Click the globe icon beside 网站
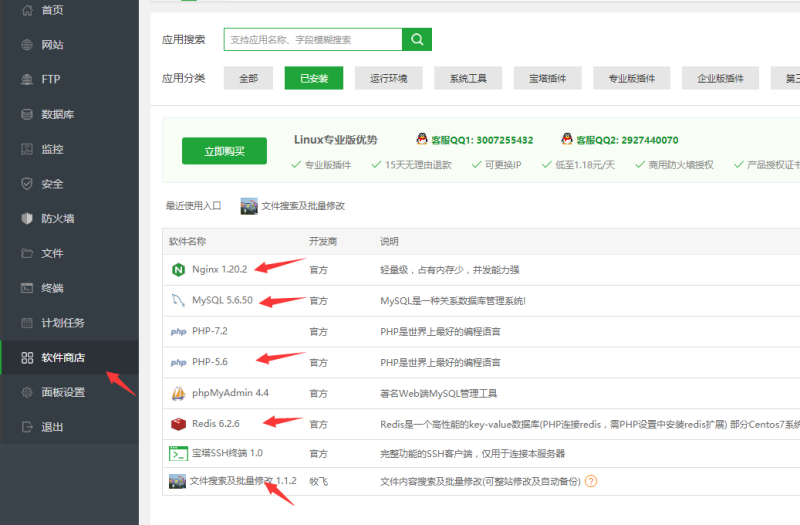This screenshot has height=525, width=800. pyautogui.click(x=27, y=45)
